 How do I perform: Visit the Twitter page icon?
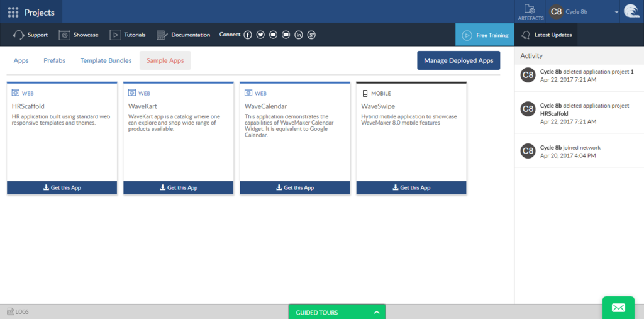pyautogui.click(x=260, y=35)
